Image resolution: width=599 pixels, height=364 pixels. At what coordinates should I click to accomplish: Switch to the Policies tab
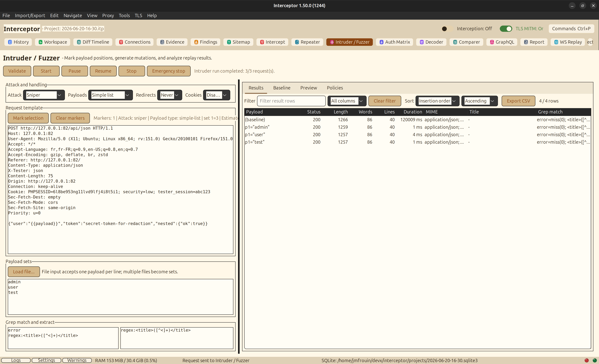tap(335, 88)
